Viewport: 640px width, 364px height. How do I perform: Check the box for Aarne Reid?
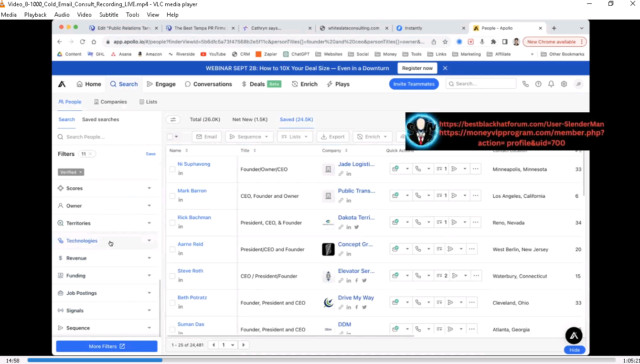172,249
